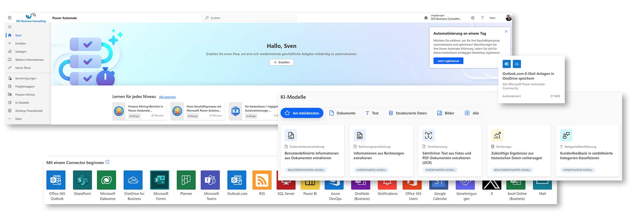
Task: Click Jetzt registrieren button
Action: pos(448,61)
